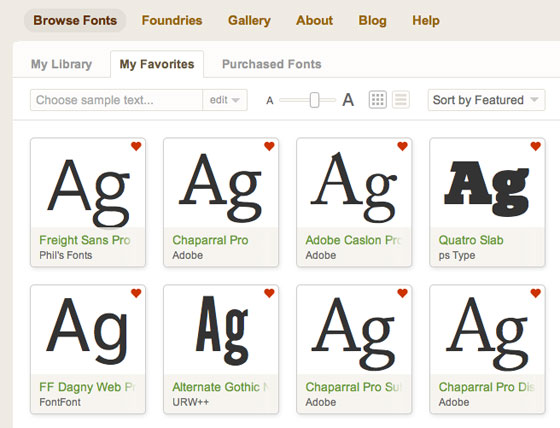Screen dimensions: 560x428
Task: Open the Chaparral Pro Display font link
Action: pos(486,387)
